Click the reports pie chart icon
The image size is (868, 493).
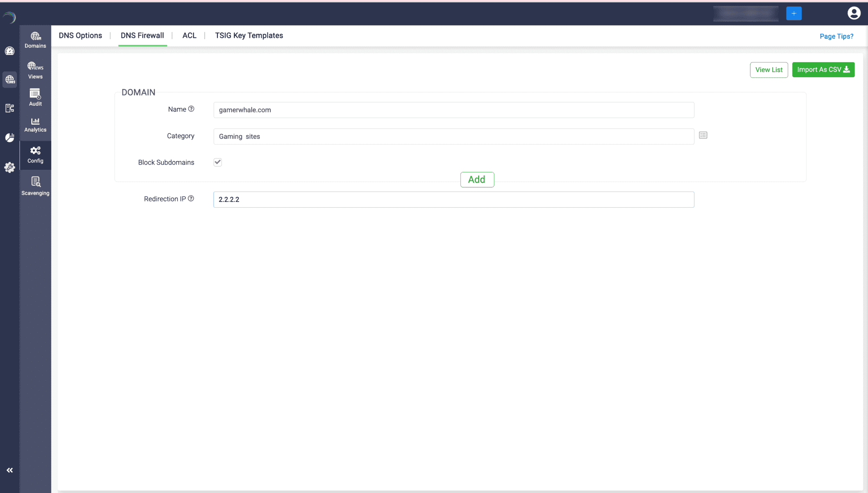[x=10, y=138]
